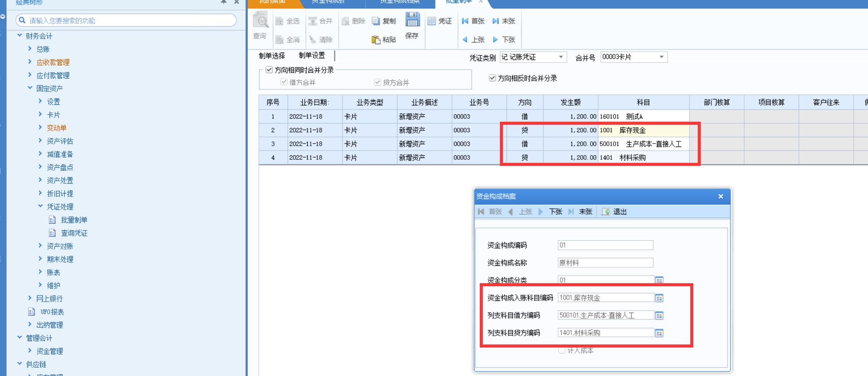Click the 粘贴 paste toolbar icon

point(376,40)
